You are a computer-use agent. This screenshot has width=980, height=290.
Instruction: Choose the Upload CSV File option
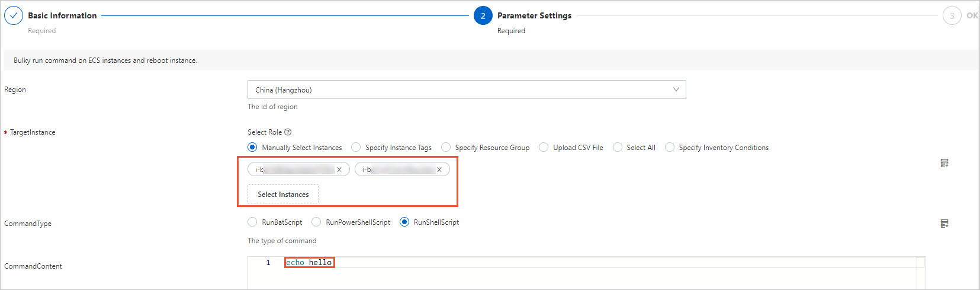tap(544, 148)
